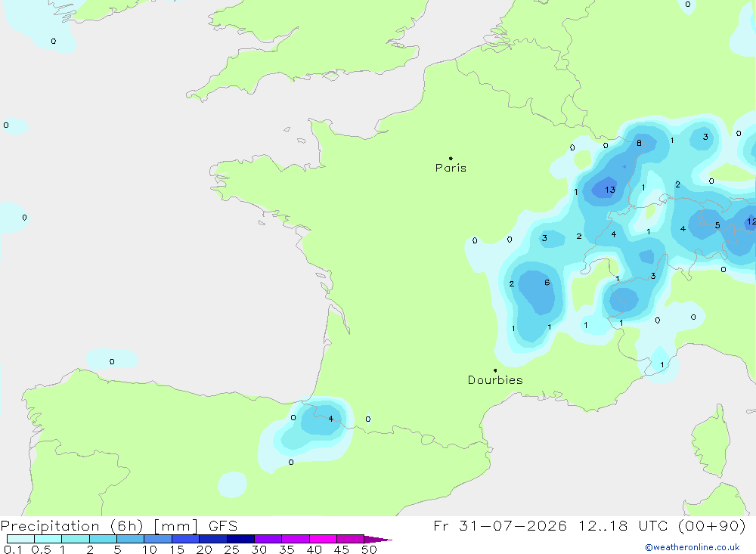
Task: Click the Paris city label
Action: [451, 168]
